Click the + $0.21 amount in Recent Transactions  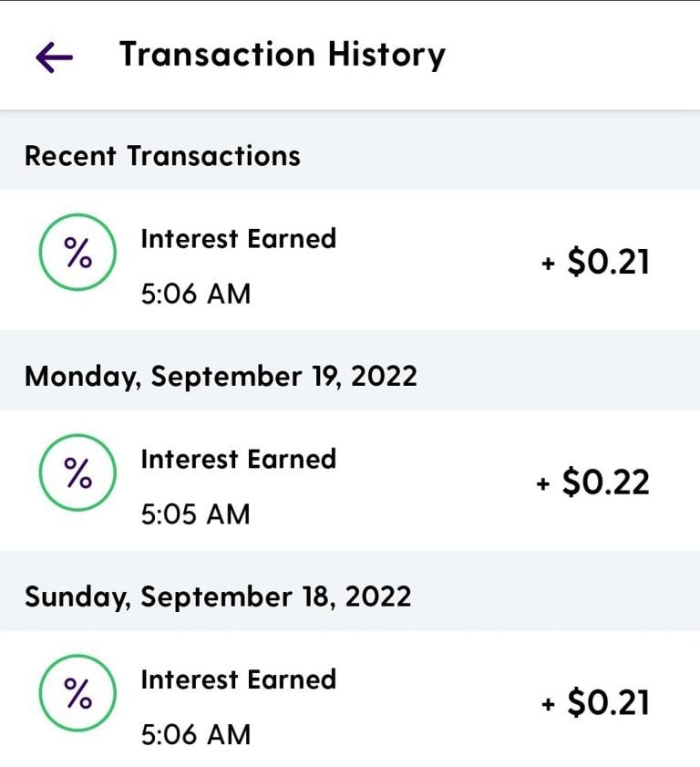(x=595, y=261)
